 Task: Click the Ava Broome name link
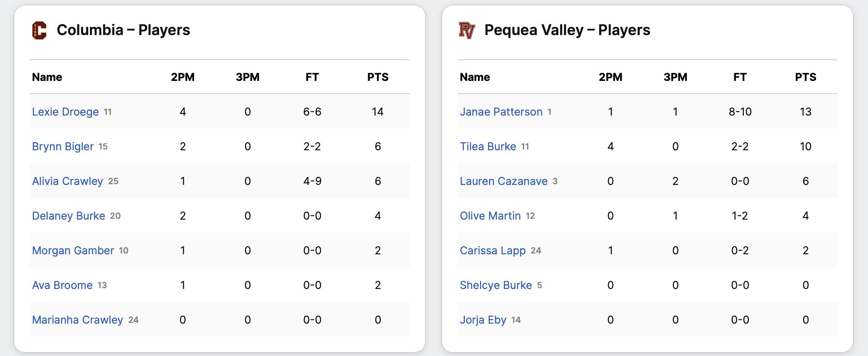[x=62, y=285]
